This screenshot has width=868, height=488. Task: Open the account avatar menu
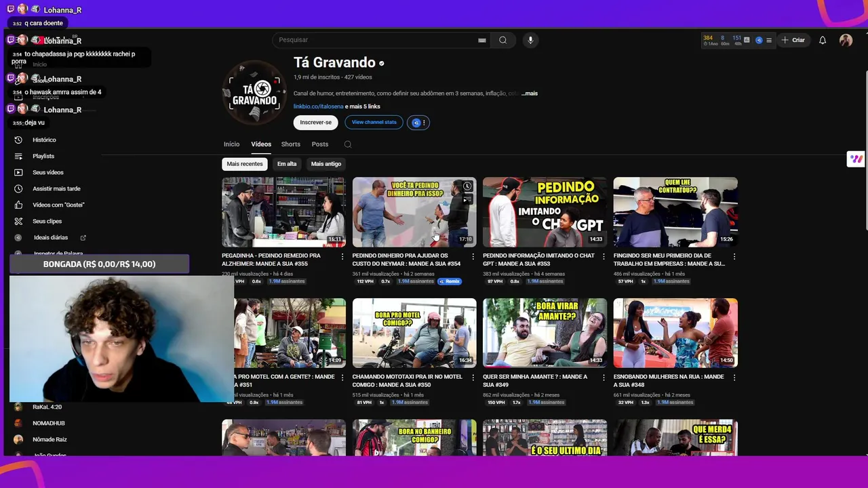pos(846,40)
